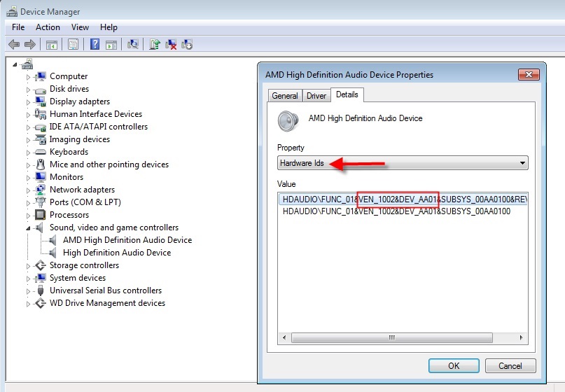Open the Help menu
Image resolution: width=565 pixels, height=392 pixels.
click(x=109, y=27)
